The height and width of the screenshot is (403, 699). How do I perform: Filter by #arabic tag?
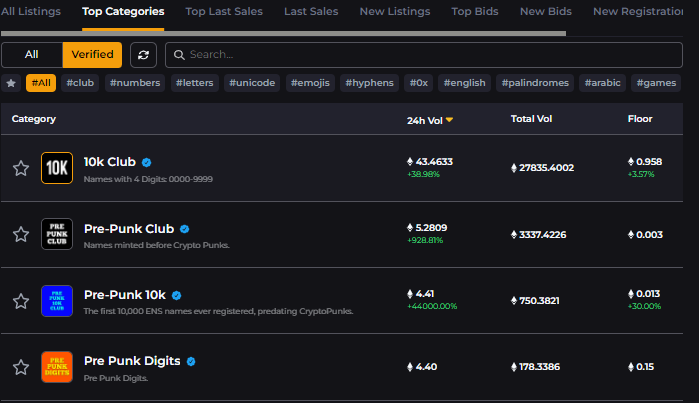click(x=602, y=83)
